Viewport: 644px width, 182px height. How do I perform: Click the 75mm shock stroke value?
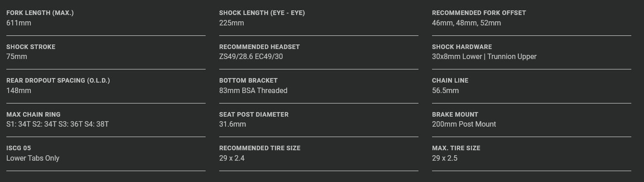pyautogui.click(x=17, y=57)
